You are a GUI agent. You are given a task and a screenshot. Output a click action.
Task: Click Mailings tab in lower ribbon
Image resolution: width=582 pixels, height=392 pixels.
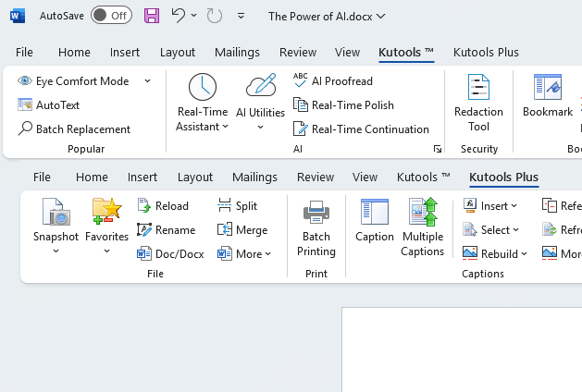[x=255, y=178]
